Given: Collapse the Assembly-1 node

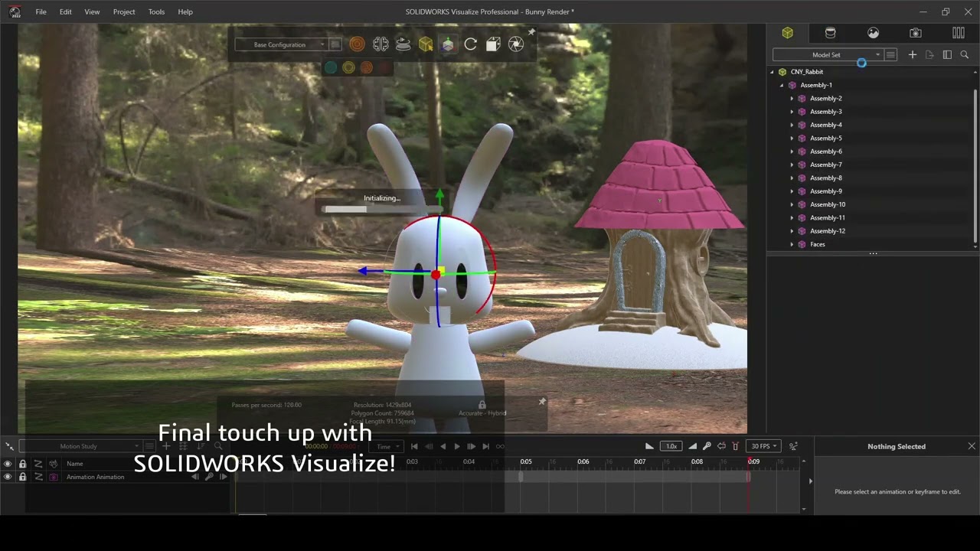Looking at the screenshot, I should (x=782, y=85).
